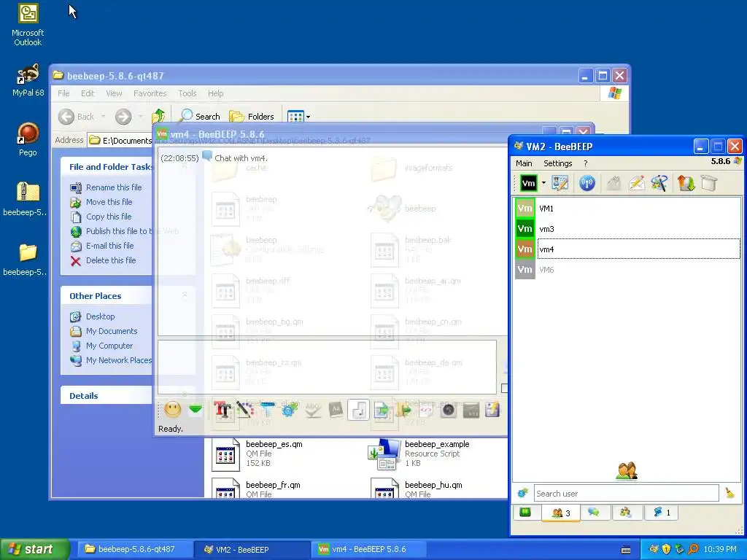Open File menu in Explorer window
The image size is (747, 560).
pyautogui.click(x=63, y=93)
